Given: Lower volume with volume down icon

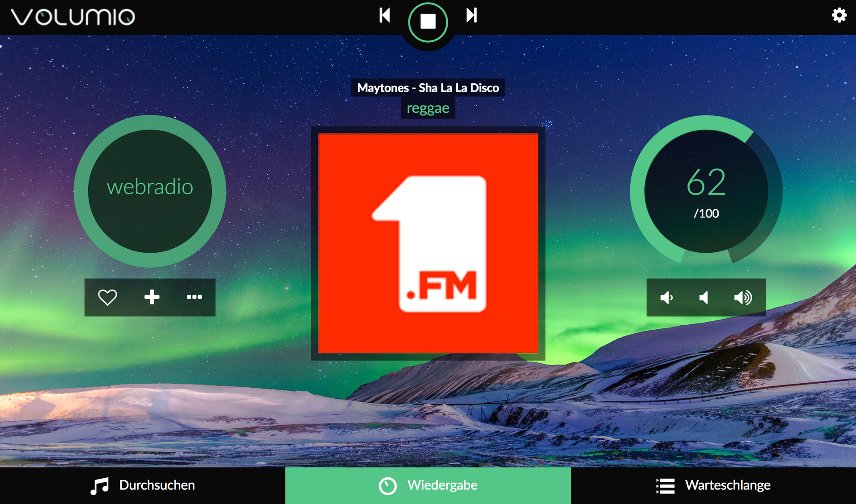Looking at the screenshot, I should (666, 298).
